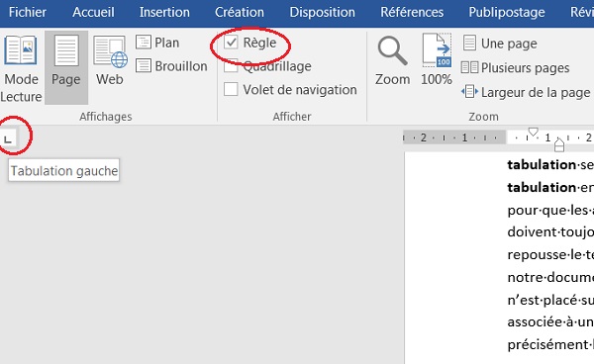Enable the Quadrillage checkbox
This screenshot has width=594, height=364.
tap(231, 66)
